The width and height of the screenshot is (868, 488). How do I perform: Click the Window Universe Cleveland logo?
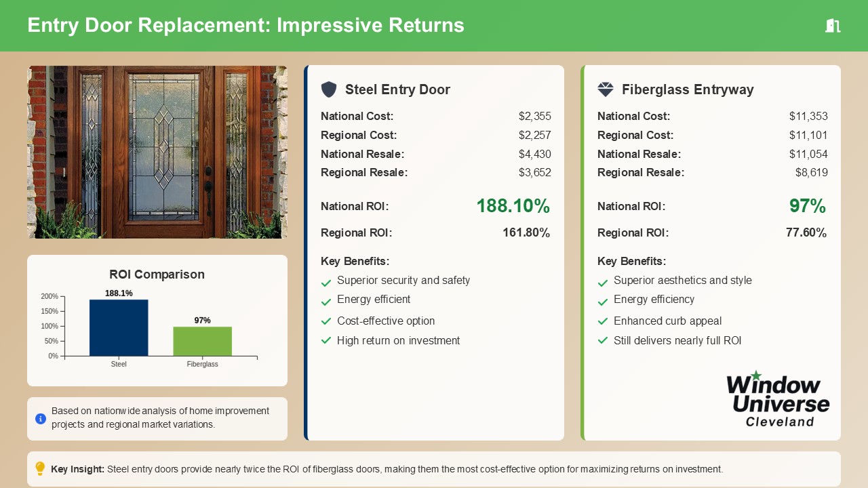[778, 399]
